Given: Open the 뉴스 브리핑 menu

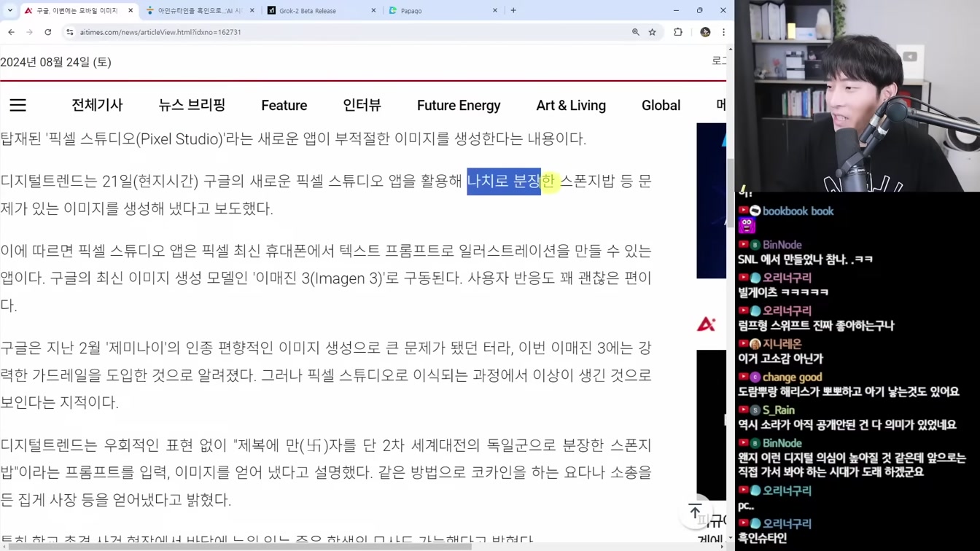Looking at the screenshot, I should (x=192, y=106).
